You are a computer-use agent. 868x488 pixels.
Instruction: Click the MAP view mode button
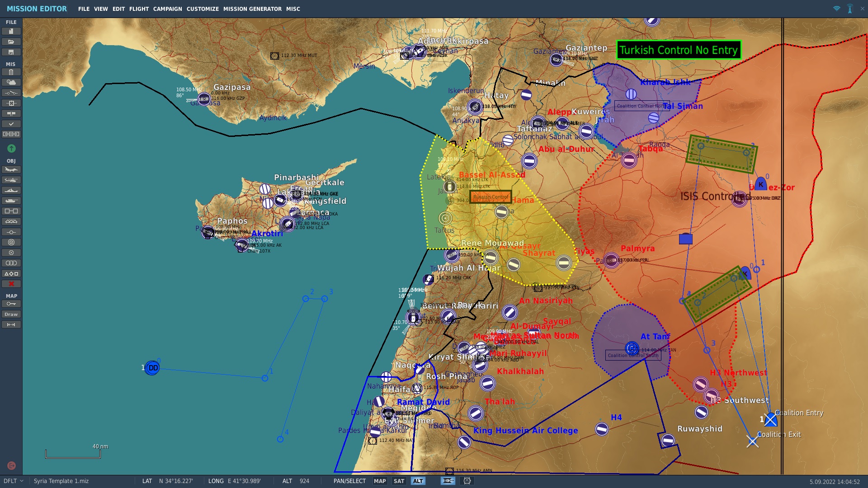380,481
